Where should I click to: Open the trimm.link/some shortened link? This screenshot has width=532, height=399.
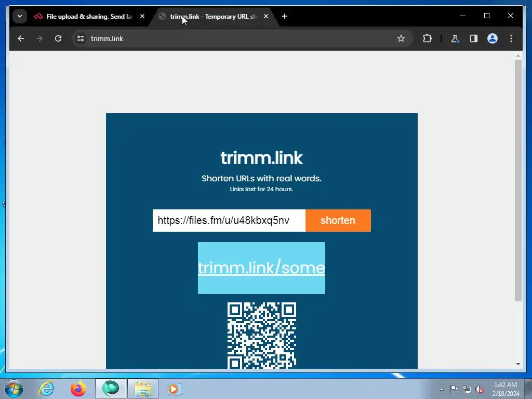(261, 268)
